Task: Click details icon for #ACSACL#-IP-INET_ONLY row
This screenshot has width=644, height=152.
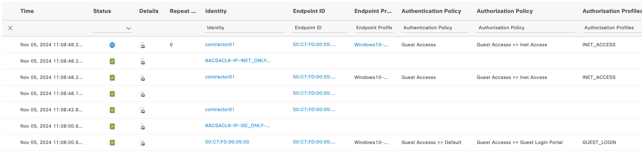Action: [142, 61]
